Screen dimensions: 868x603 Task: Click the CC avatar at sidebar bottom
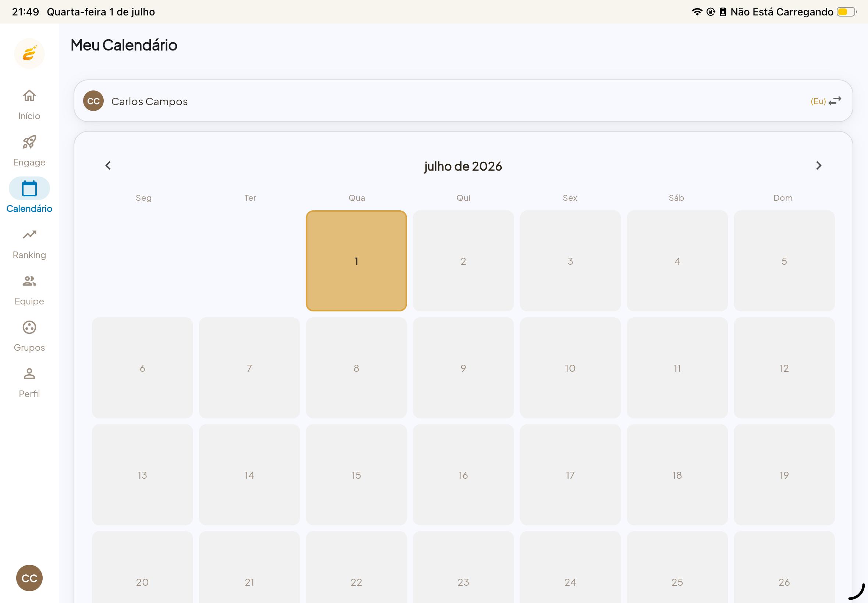(x=29, y=578)
